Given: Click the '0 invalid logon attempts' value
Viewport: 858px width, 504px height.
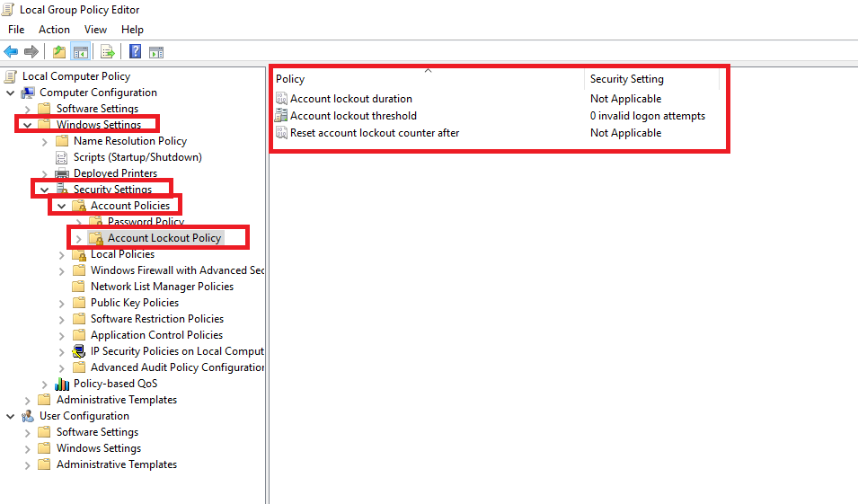Looking at the screenshot, I should click(648, 116).
